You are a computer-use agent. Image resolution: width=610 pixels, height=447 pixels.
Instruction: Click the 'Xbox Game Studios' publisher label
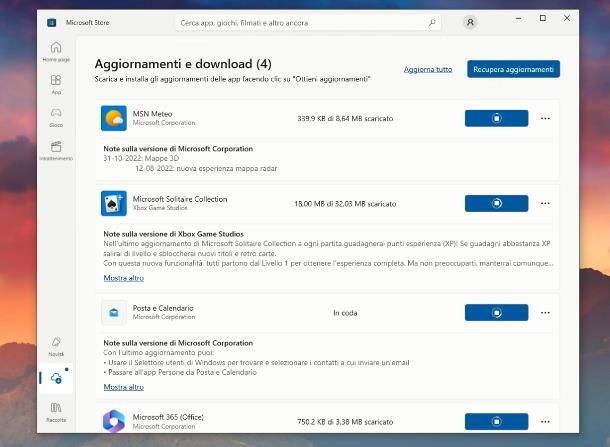160,208
